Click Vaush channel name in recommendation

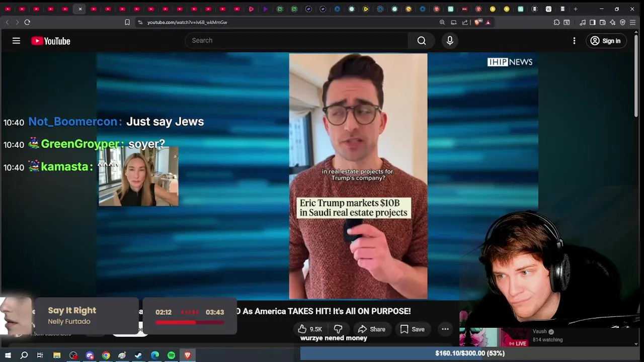pos(539,331)
